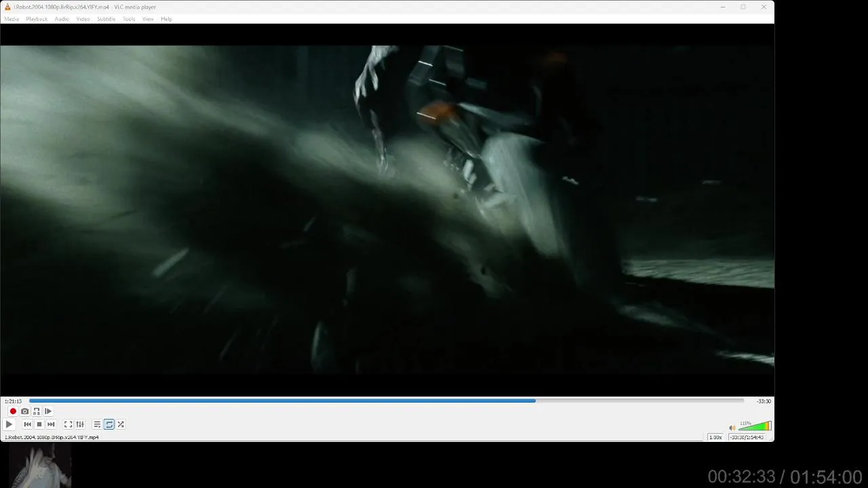Toggle remaining time label -33:30 by seek bar

tap(764, 401)
